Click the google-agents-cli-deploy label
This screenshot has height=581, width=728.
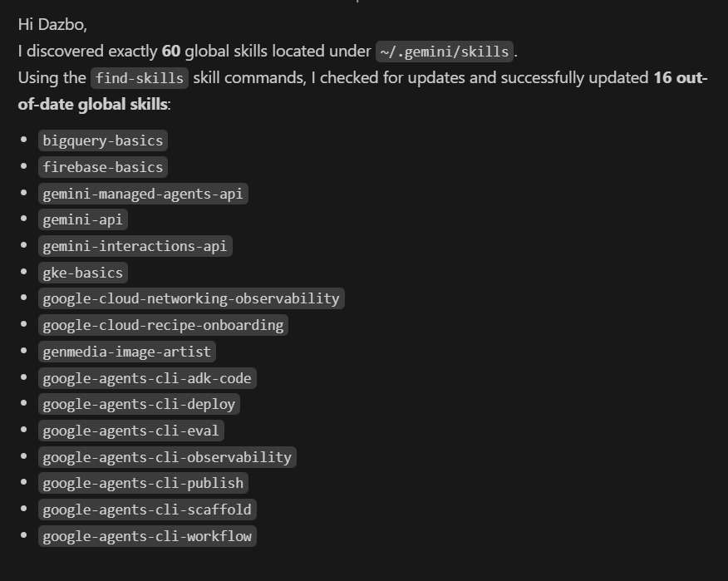139,405
